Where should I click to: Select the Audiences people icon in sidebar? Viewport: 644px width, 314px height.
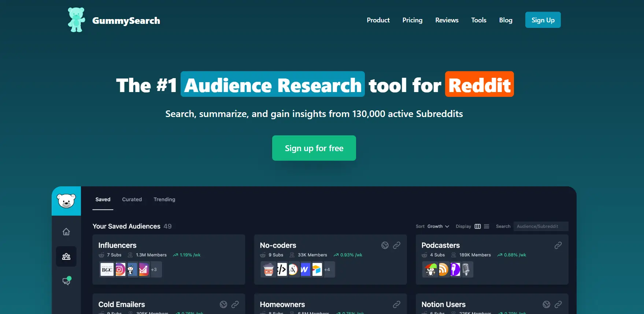pos(66,256)
